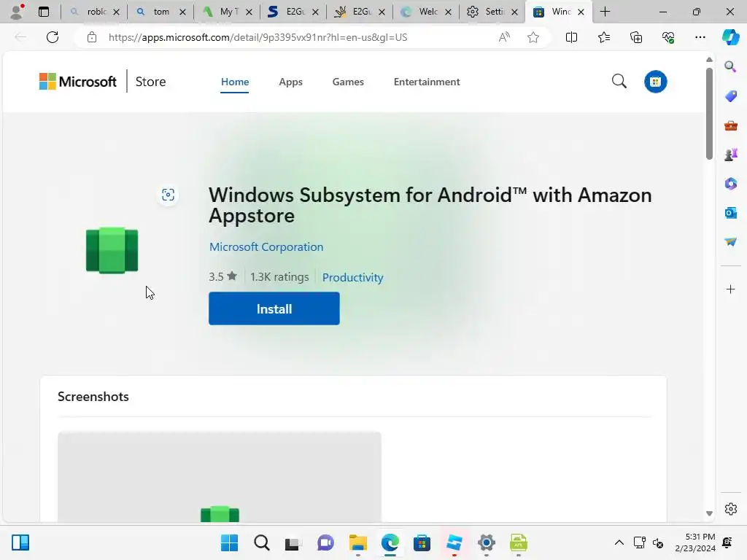Click the sidebar search icon
Image resolution: width=747 pixels, height=560 pixels.
coord(730,66)
